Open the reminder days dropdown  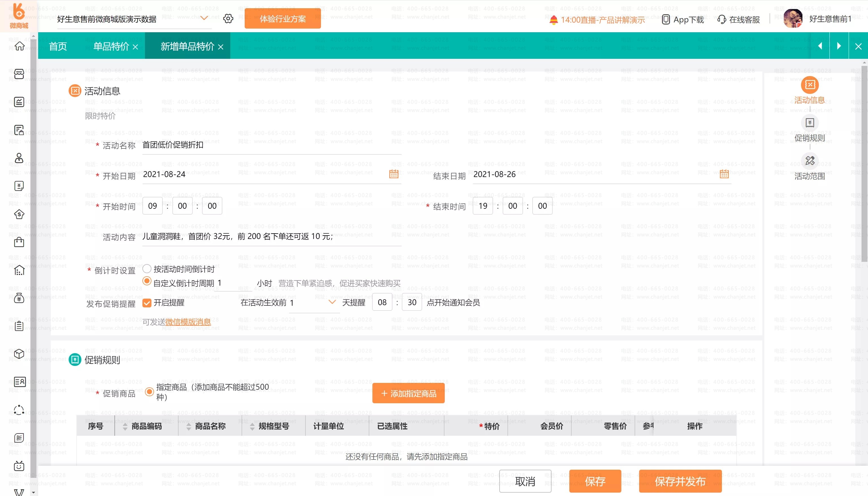332,302
